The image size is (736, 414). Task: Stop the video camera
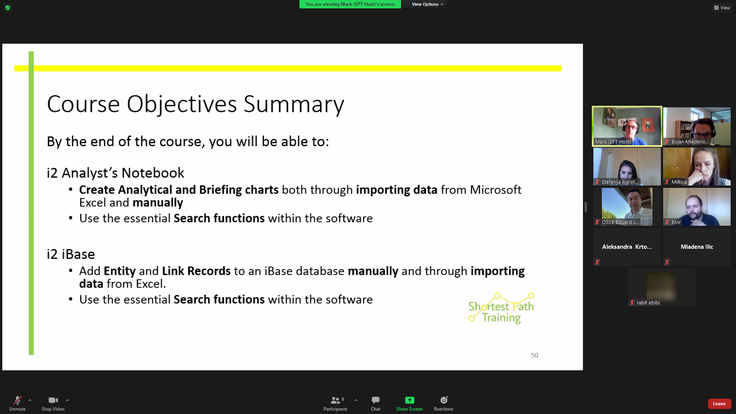pyautogui.click(x=53, y=401)
